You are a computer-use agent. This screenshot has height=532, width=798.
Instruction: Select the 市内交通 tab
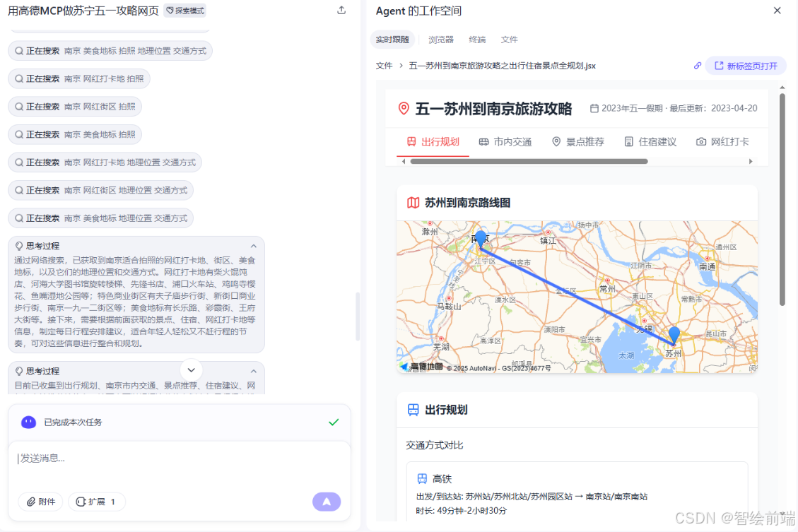click(x=505, y=142)
